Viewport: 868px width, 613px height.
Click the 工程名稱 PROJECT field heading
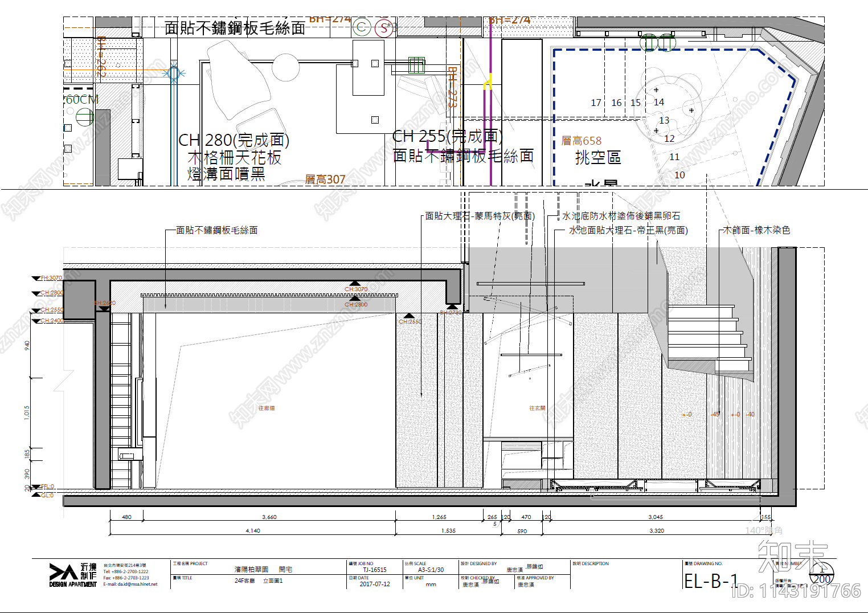(x=190, y=563)
